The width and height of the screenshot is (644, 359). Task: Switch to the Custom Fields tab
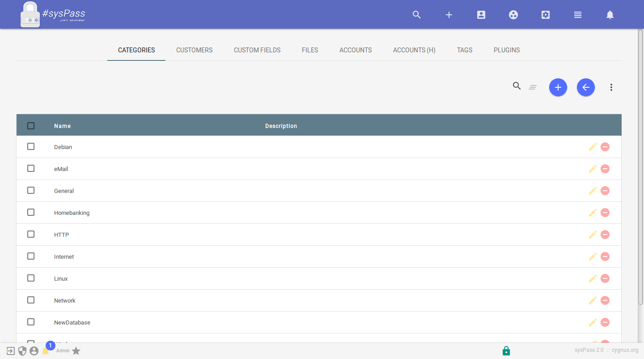(x=257, y=50)
